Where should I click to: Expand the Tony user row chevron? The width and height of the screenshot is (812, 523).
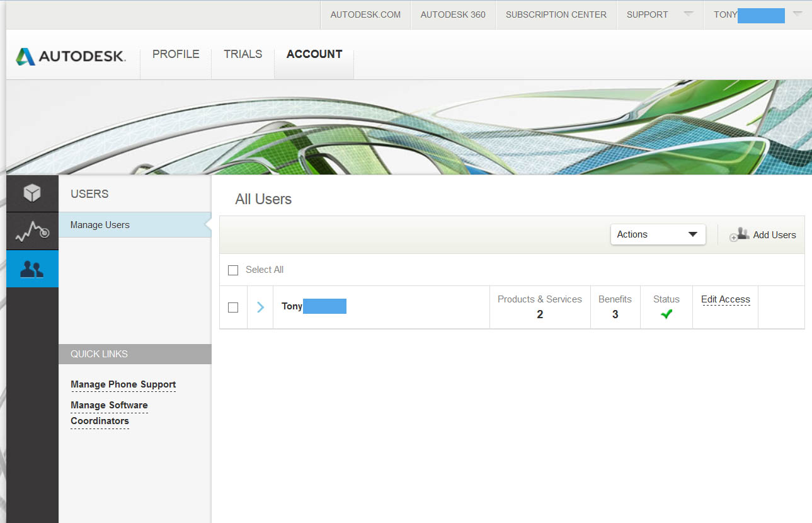pos(260,307)
